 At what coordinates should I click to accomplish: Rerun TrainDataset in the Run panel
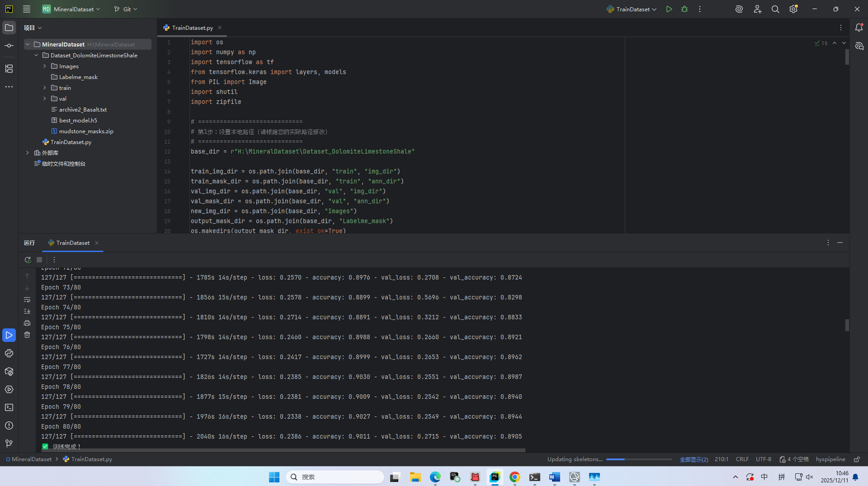28,260
